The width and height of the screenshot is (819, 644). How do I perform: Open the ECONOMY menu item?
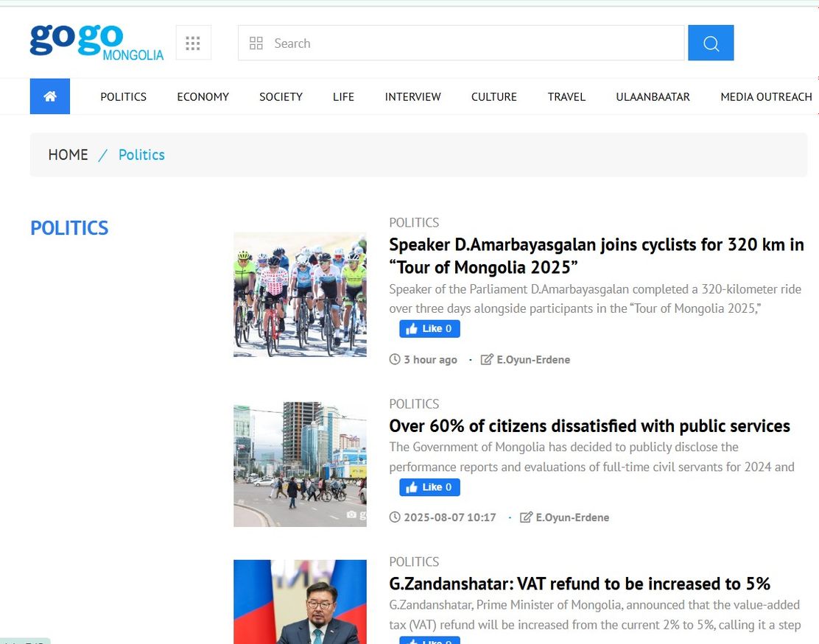[x=203, y=96]
